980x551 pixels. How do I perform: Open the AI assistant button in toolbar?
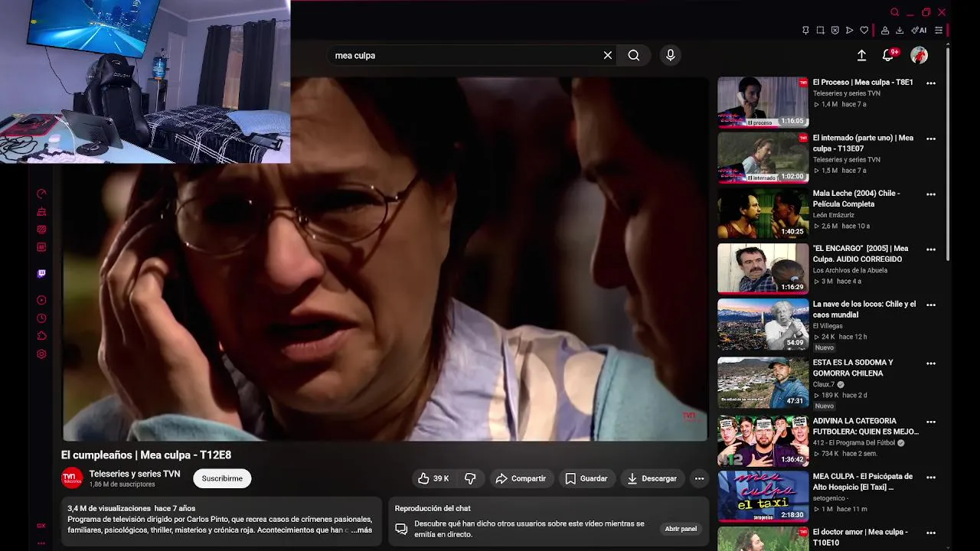click(919, 31)
